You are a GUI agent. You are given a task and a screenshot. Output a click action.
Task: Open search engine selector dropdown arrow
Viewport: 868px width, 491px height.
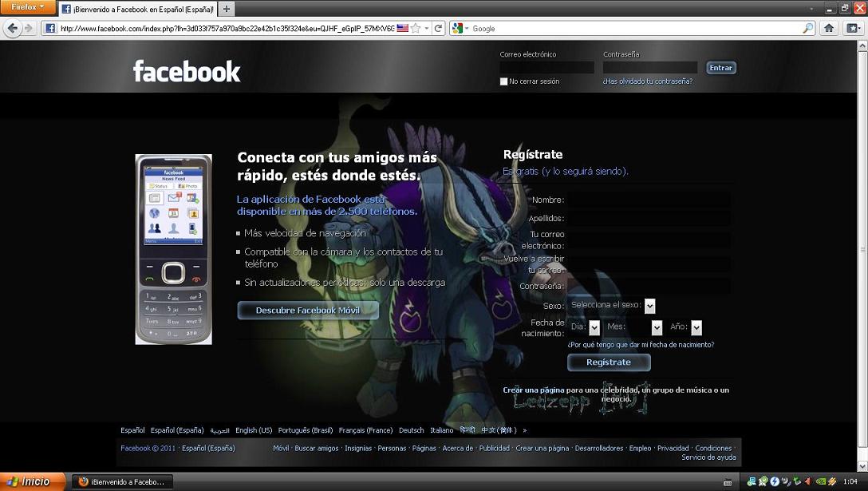pos(467,28)
